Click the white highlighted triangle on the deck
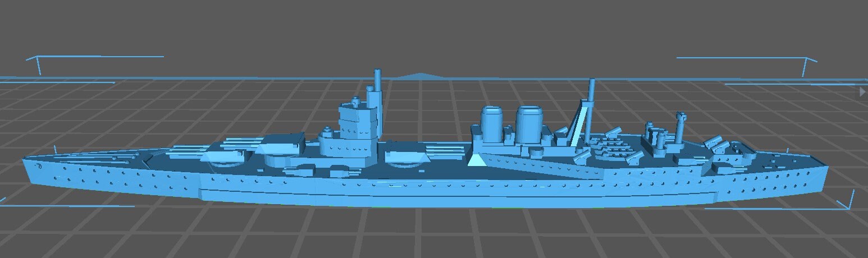The height and width of the screenshot is (258, 868). pos(477,162)
